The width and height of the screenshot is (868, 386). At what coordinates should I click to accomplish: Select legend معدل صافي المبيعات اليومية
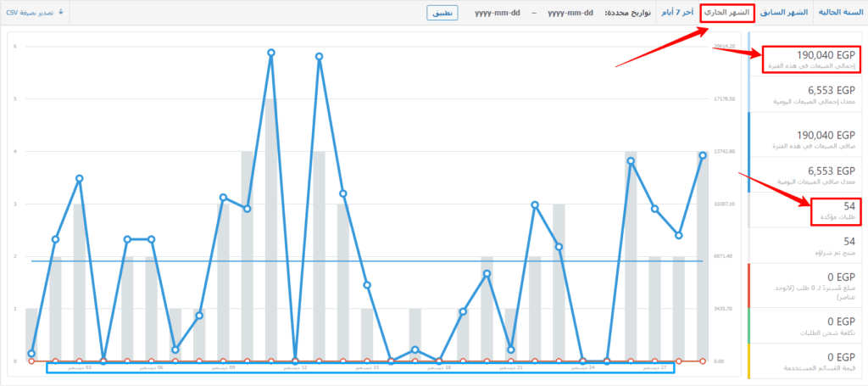pyautogui.click(x=807, y=175)
